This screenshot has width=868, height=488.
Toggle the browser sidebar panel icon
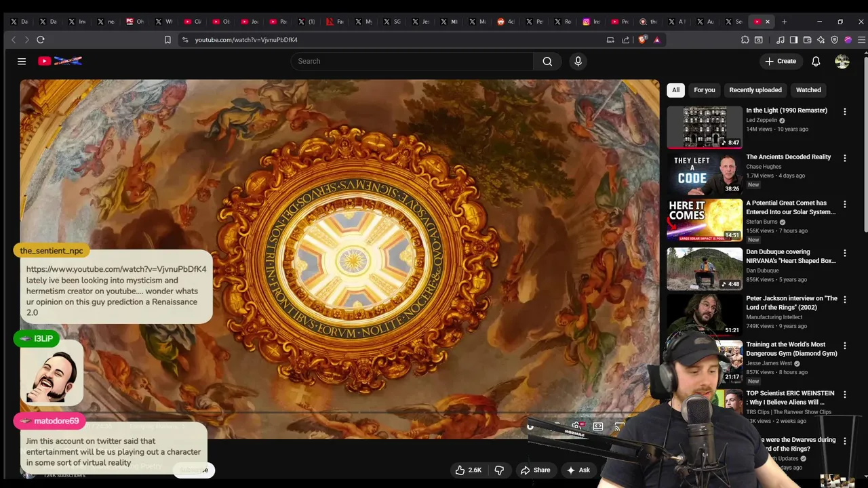[793, 40]
